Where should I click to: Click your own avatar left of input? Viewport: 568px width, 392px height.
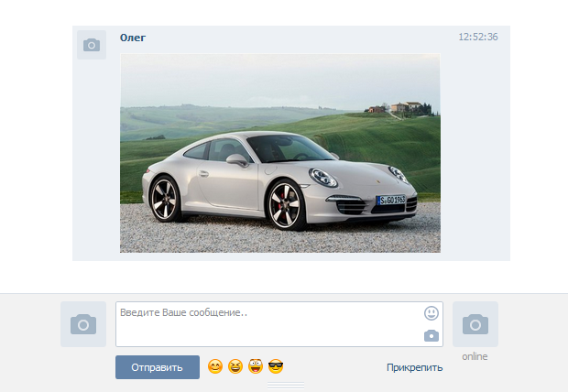tap(83, 324)
